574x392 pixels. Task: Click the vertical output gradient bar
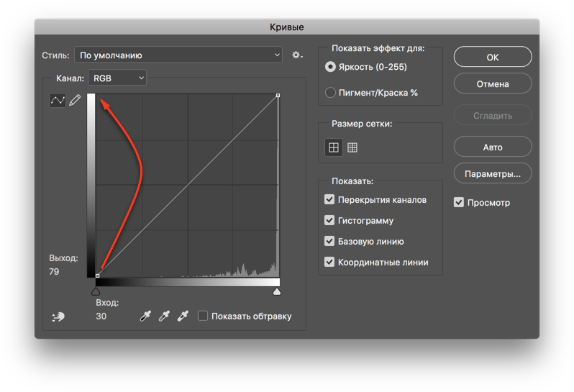coord(91,185)
